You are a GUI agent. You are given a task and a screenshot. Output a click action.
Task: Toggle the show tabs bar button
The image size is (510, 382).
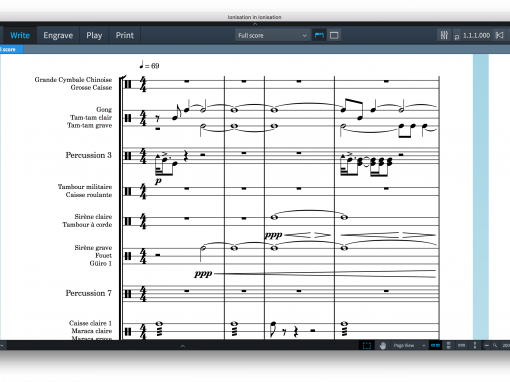[x=319, y=35]
